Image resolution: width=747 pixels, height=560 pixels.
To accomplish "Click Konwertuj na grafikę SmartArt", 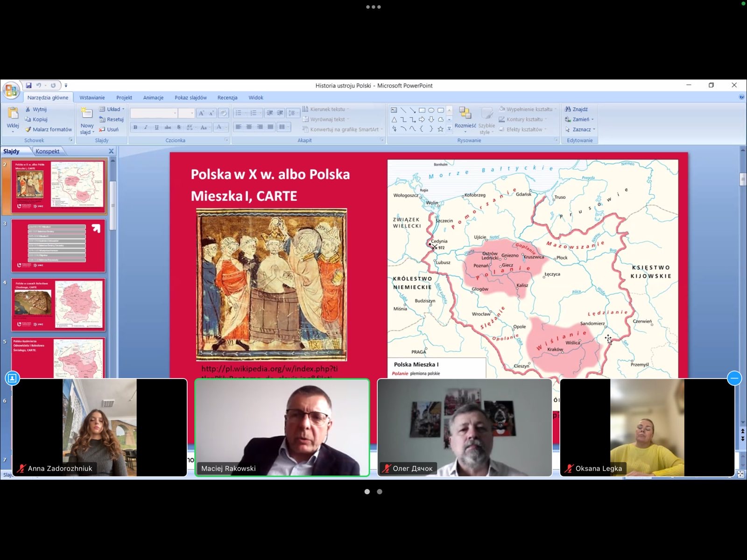I will coord(342,129).
